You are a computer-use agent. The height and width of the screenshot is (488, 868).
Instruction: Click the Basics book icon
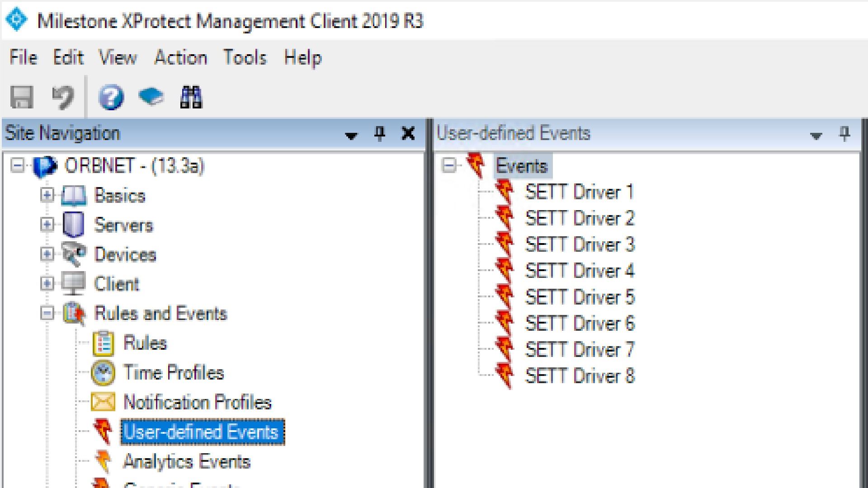[x=73, y=196]
